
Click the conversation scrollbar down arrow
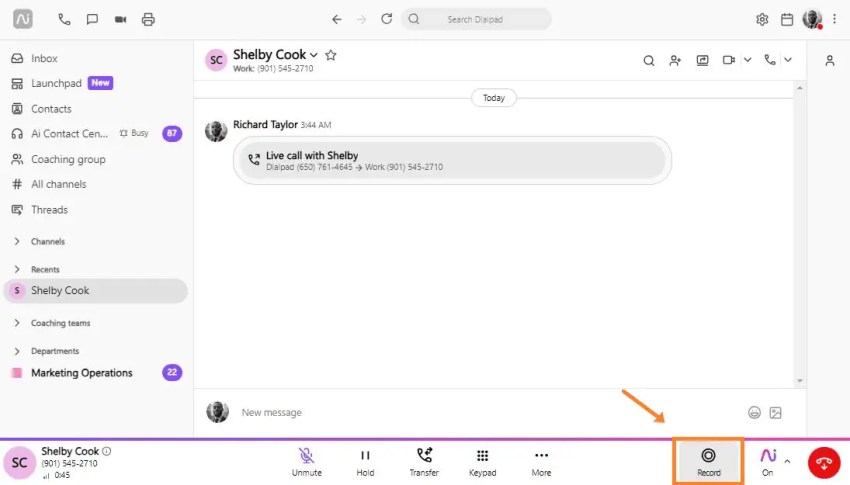click(x=800, y=381)
